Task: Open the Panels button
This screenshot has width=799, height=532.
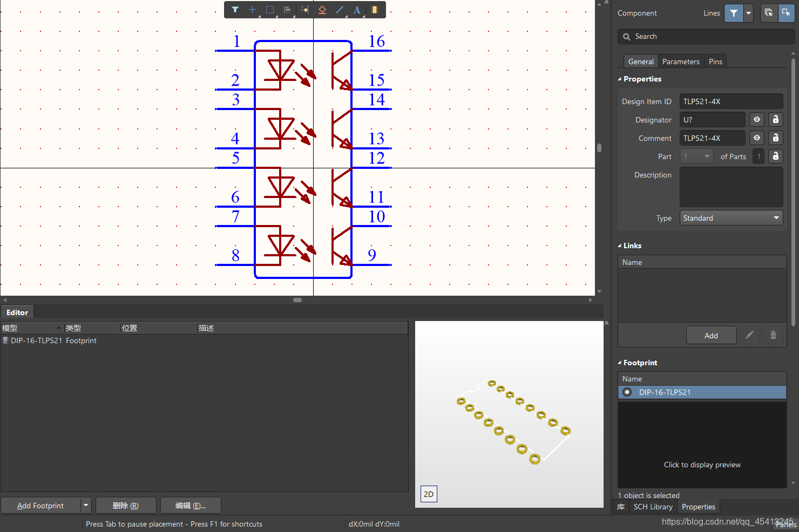Action: 786,524
